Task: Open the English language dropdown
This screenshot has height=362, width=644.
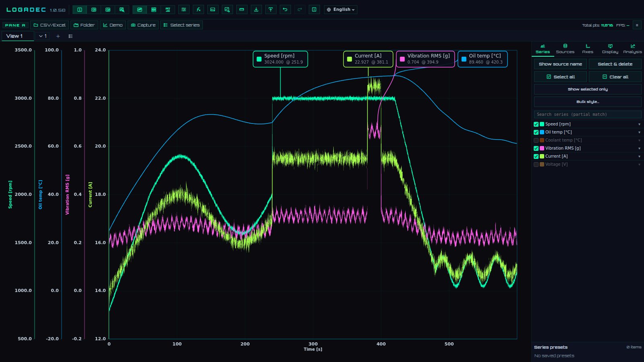Action: tap(341, 10)
